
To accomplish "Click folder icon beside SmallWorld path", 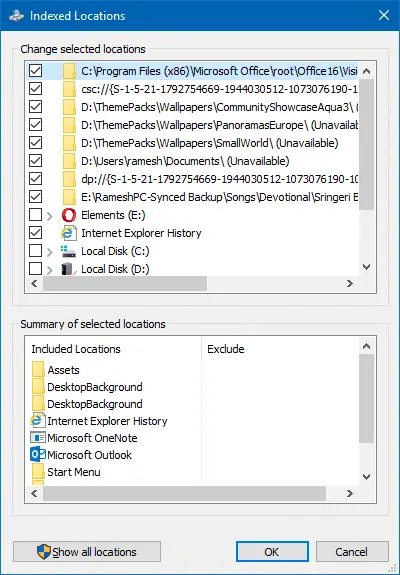I will [x=69, y=143].
